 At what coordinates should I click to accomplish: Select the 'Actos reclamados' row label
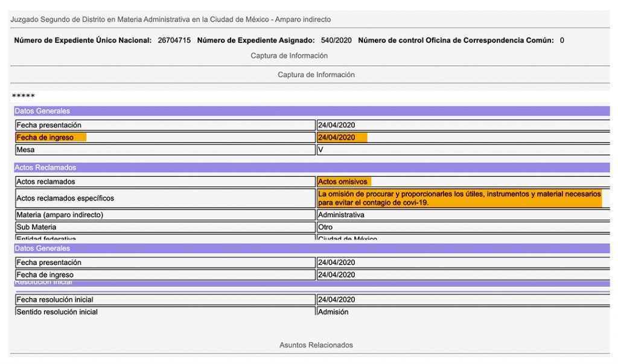[46, 182]
